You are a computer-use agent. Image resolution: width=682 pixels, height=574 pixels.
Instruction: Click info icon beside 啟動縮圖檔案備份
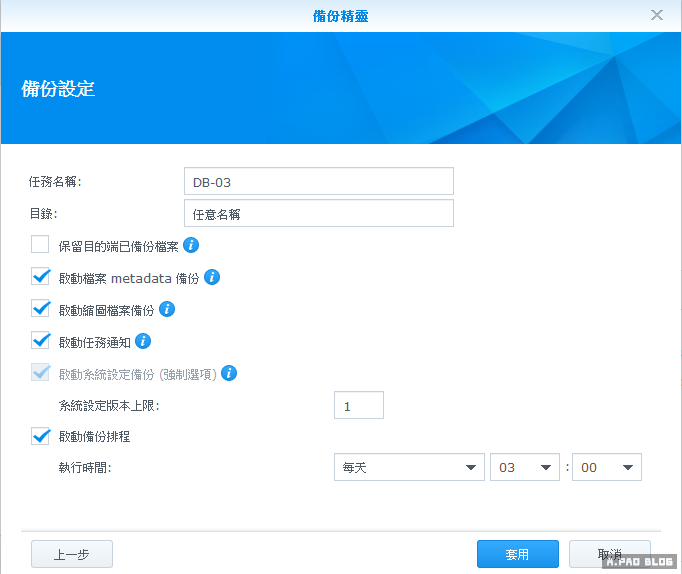(x=167, y=309)
